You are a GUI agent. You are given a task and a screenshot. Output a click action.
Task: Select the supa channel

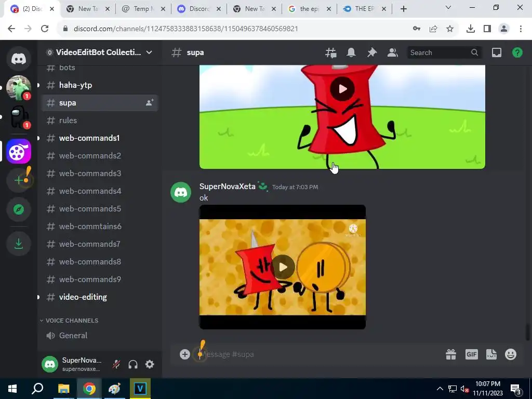100,102
